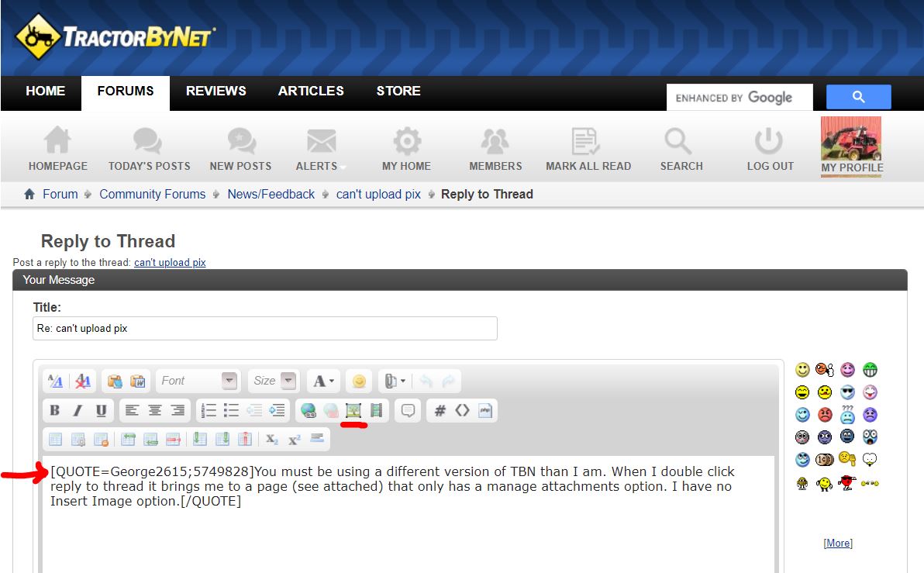This screenshot has width=924, height=573.
Task: Click the Delete Table icon
Action: tap(101, 439)
